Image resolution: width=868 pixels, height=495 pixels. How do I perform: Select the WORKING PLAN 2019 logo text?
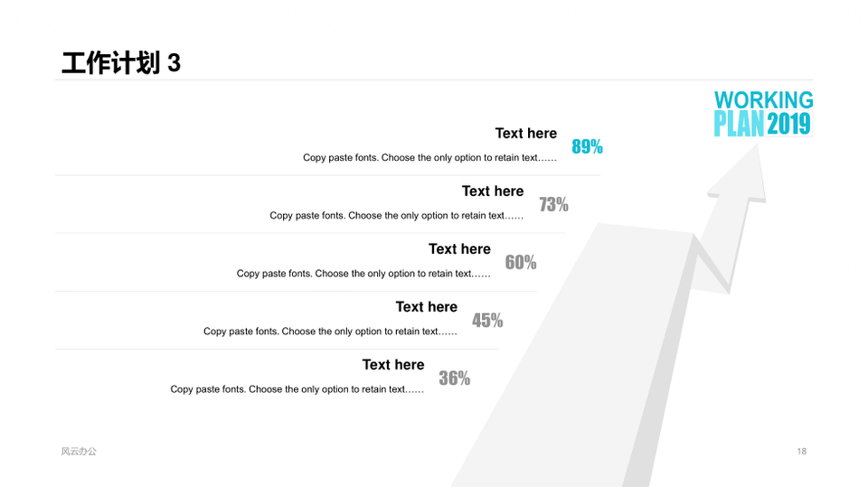tap(763, 113)
